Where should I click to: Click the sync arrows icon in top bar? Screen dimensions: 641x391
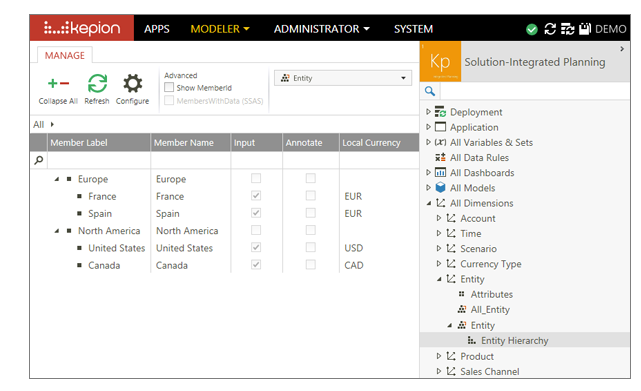550,29
